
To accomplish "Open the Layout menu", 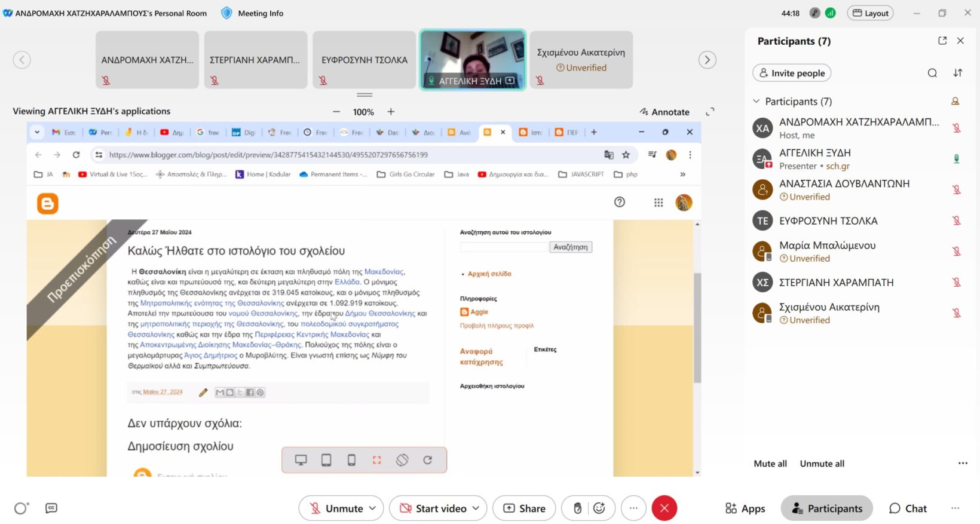I will [x=870, y=13].
